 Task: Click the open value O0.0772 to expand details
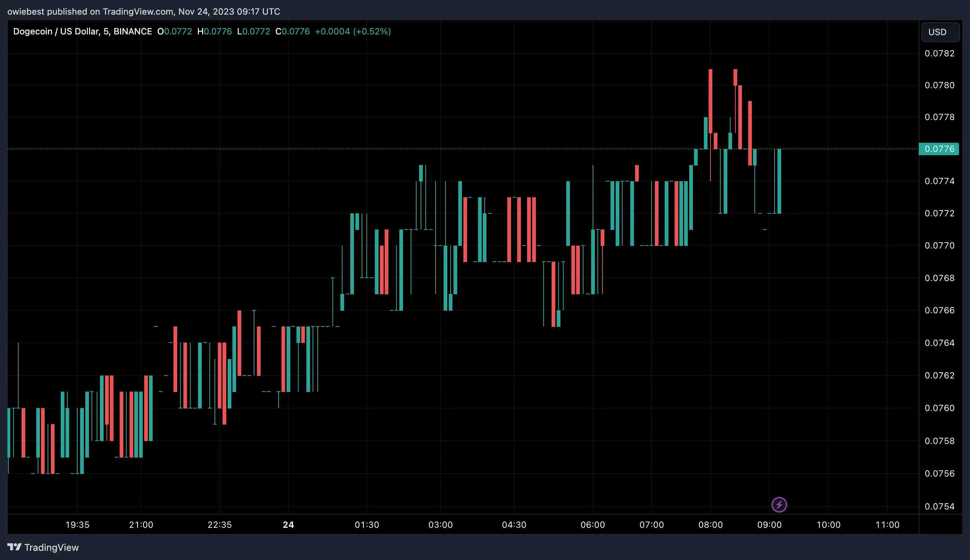point(175,31)
